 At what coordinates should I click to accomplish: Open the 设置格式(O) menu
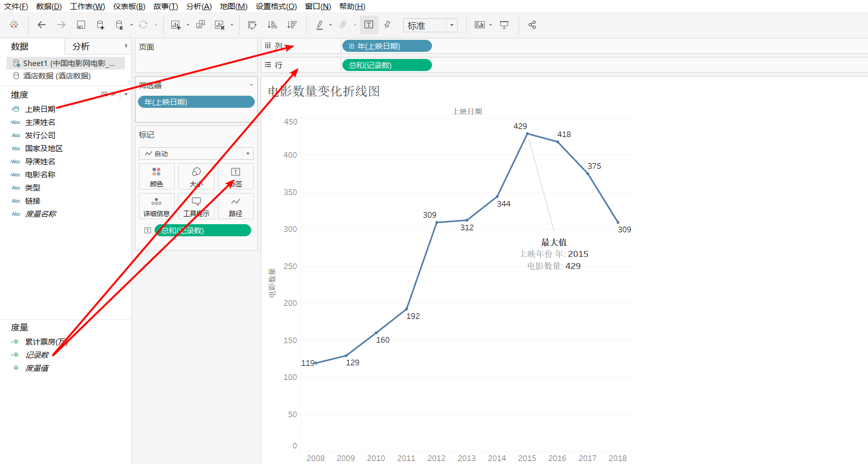click(276, 7)
